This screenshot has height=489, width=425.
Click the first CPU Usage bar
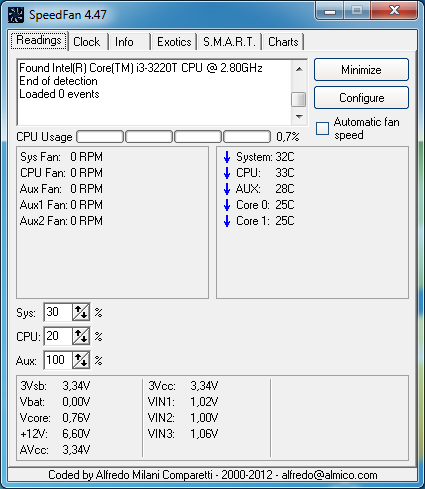click(100, 137)
